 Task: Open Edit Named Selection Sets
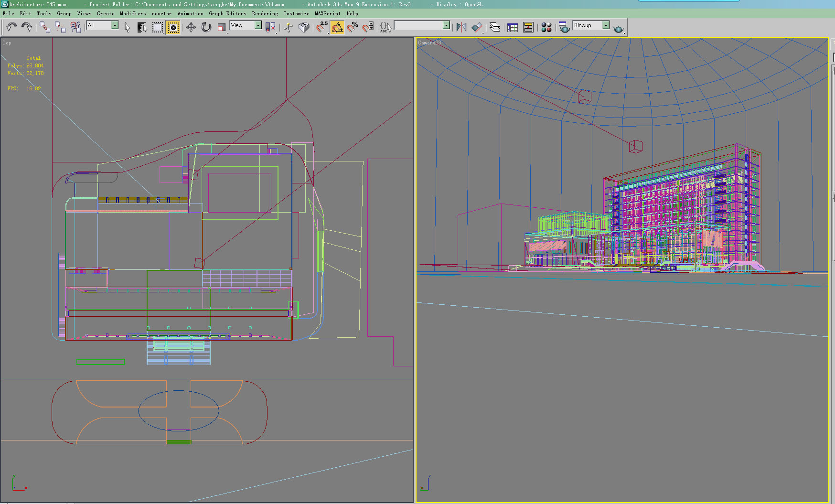click(385, 27)
